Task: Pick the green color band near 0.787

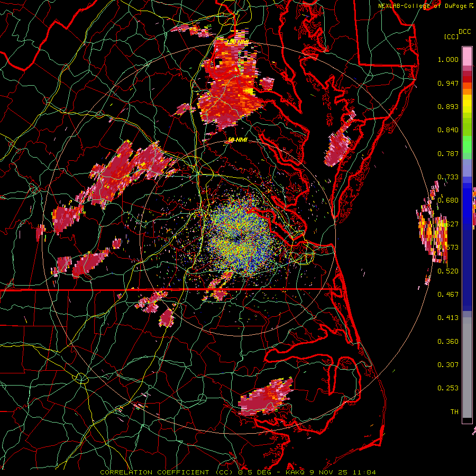Action: tap(467, 147)
